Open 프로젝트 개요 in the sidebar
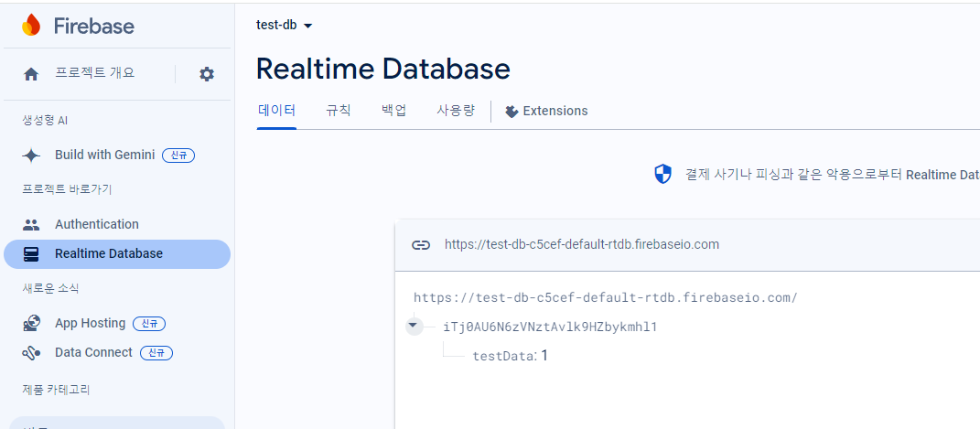Viewport: 980px width, 429px height. pyautogui.click(x=95, y=73)
